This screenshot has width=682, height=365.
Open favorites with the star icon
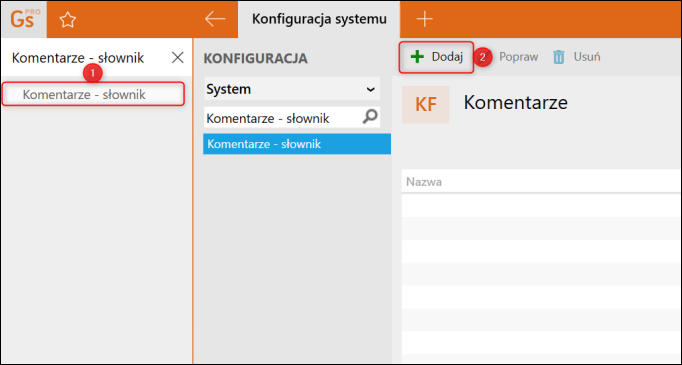68,20
